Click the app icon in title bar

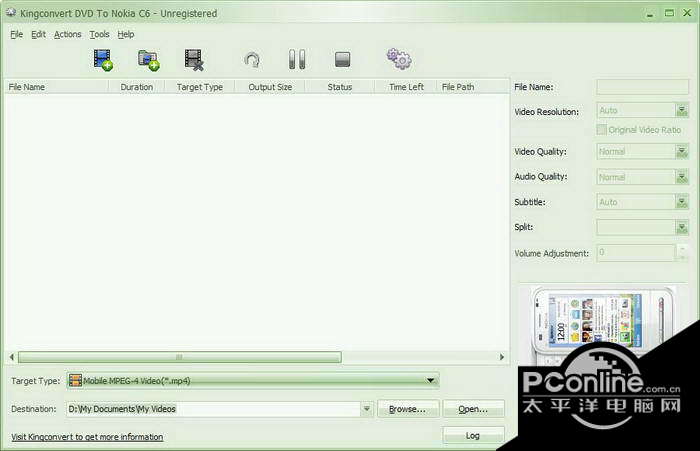[x=11, y=13]
